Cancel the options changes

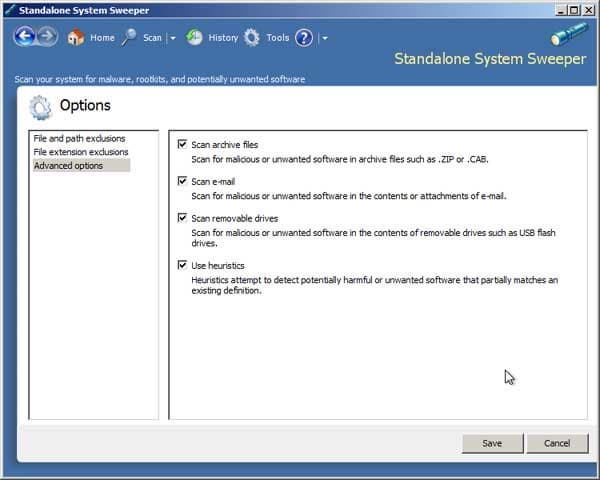(x=557, y=443)
